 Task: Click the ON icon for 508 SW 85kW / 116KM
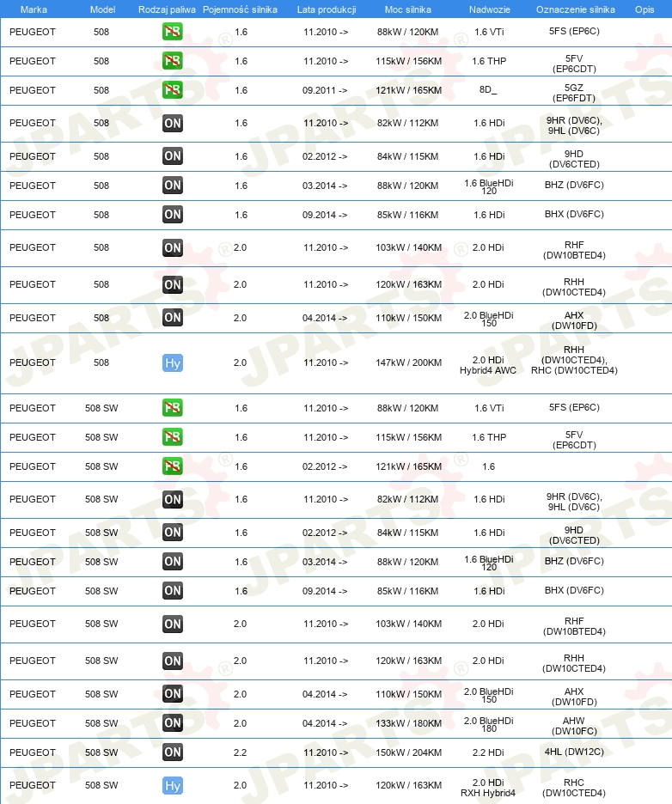[173, 591]
